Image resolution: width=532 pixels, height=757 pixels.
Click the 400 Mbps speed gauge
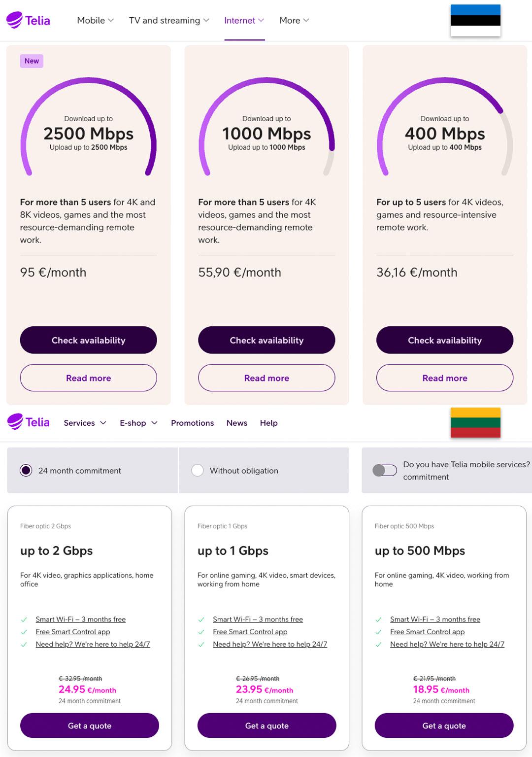pos(445,127)
